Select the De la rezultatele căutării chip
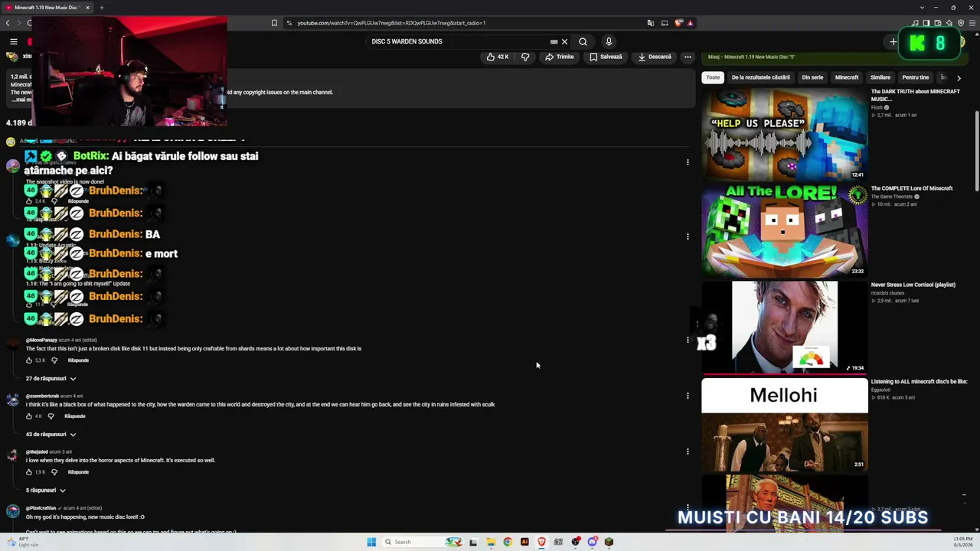The height and width of the screenshot is (551, 980). tap(760, 77)
